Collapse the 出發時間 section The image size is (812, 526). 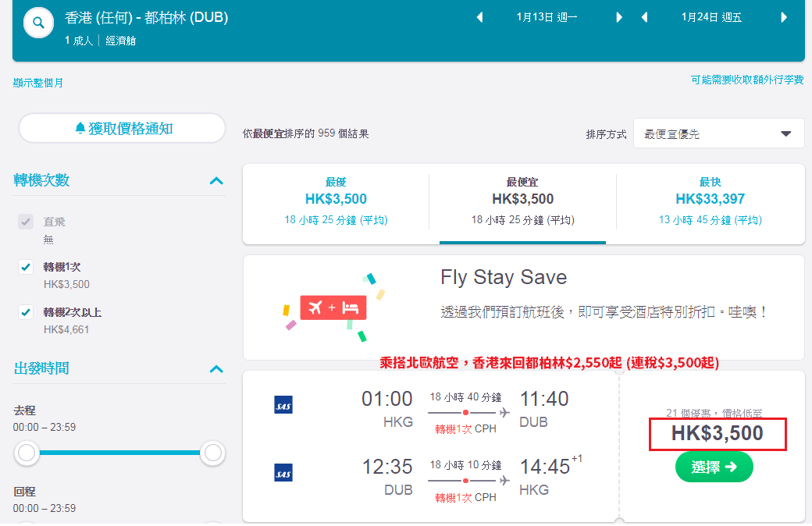pyautogui.click(x=216, y=369)
